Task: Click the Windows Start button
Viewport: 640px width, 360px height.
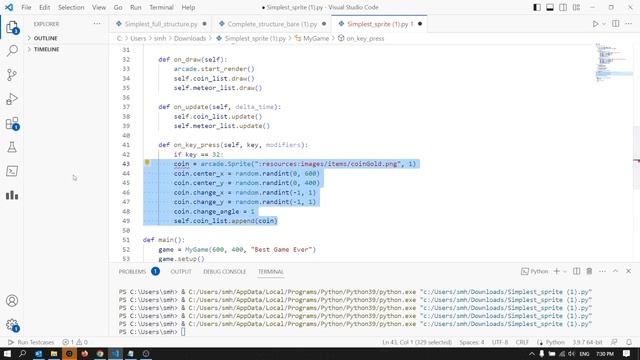Action: point(7,353)
